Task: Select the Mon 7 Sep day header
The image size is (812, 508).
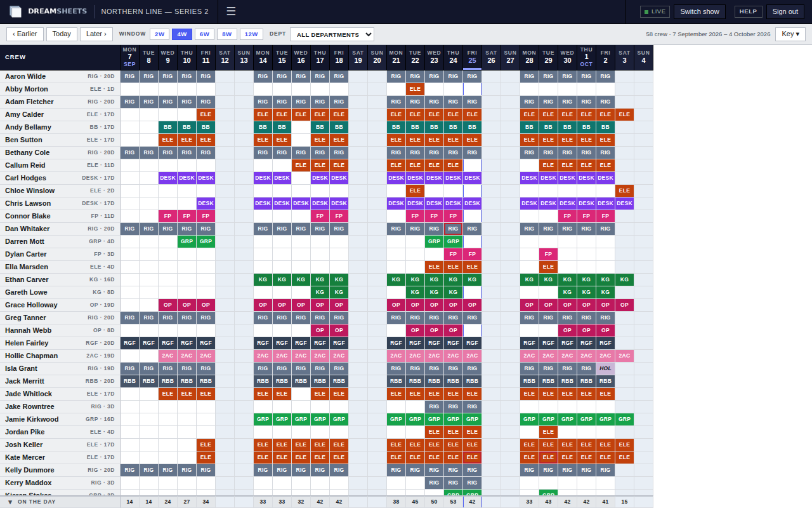Action: [130, 57]
